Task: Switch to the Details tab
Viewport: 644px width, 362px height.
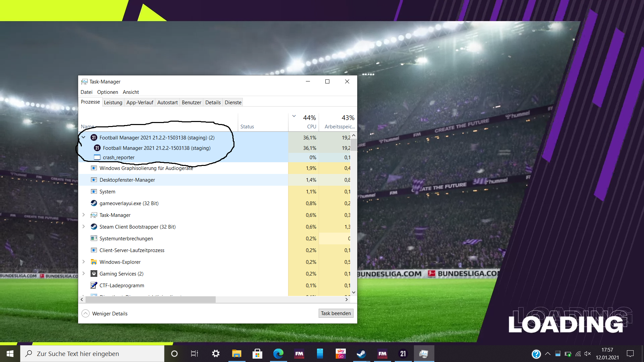Action: tap(213, 102)
